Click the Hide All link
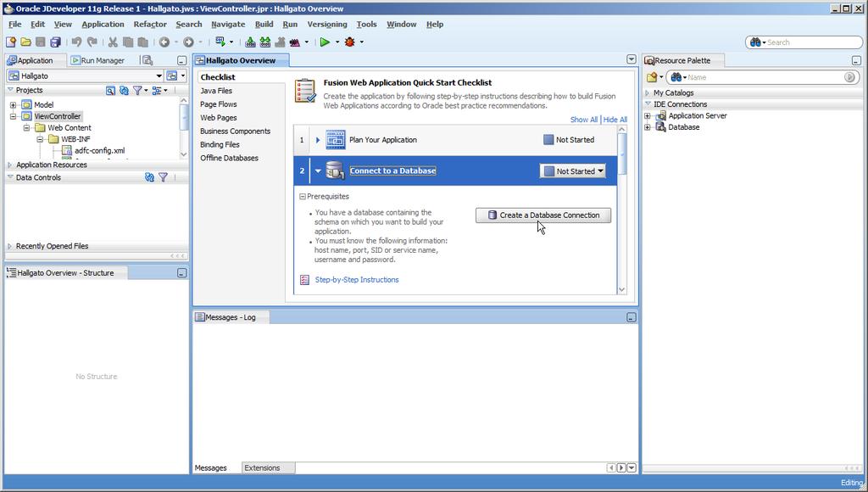 coord(615,120)
